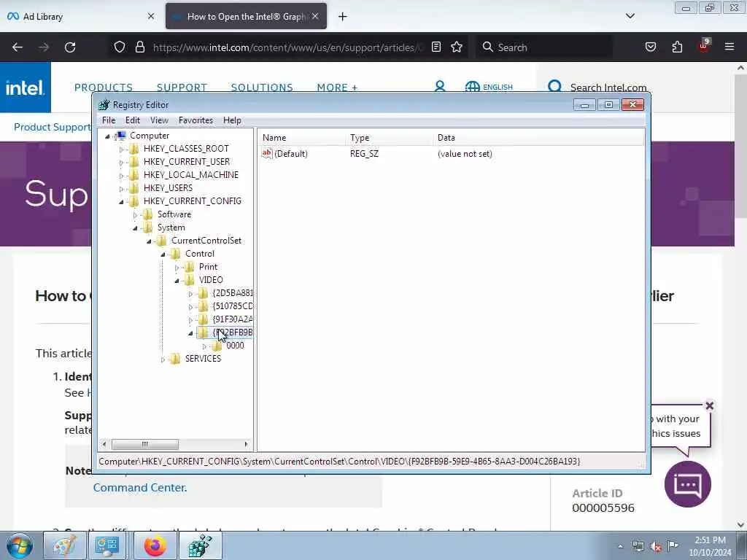Screen dimensions: 747x560
Task: Open Paint from the taskbar
Action: [x=65, y=545]
